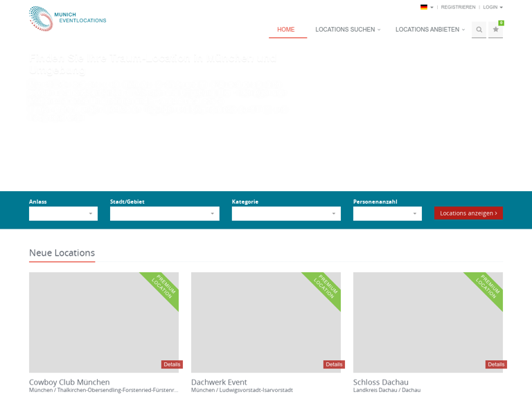Click Premium Location ribbon on Schloss Dachau
Viewport: 532px width, 399px height.
tap(488, 287)
